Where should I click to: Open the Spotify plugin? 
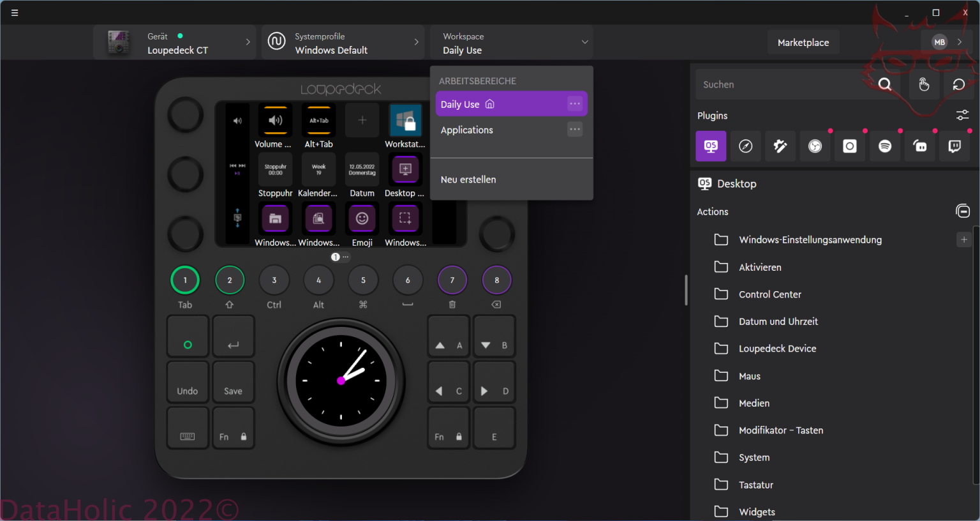[885, 146]
